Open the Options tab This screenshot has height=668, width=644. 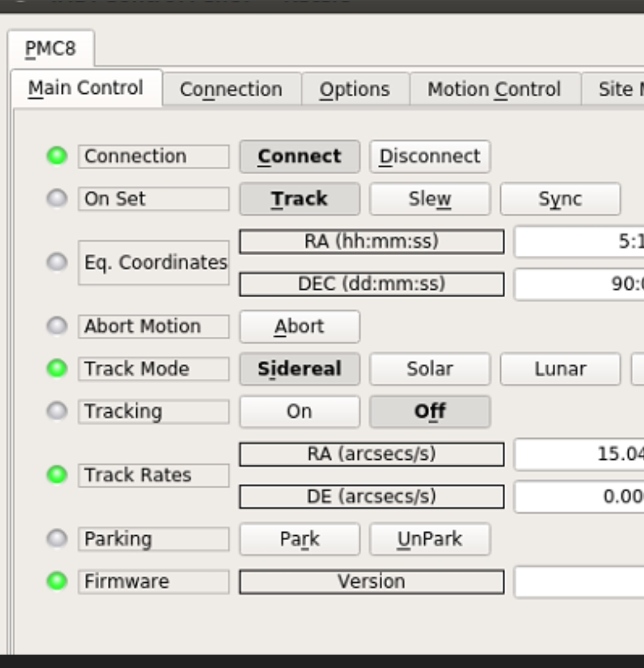click(x=355, y=90)
